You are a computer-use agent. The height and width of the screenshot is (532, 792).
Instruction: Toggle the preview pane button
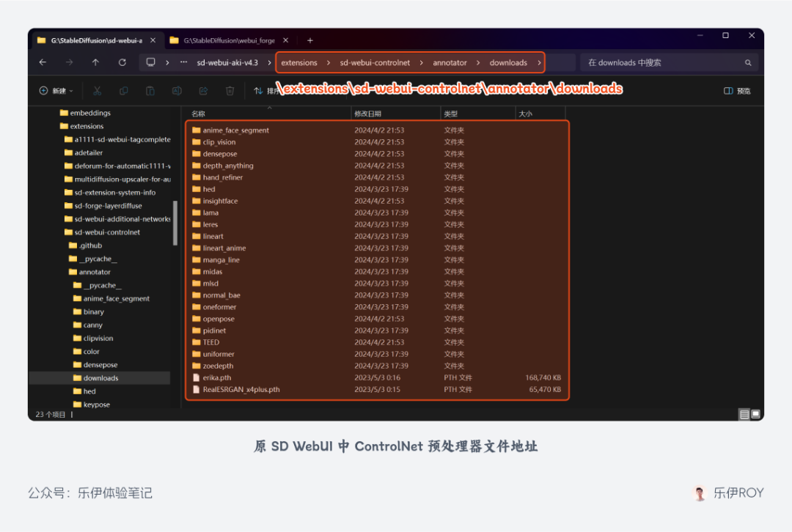pos(737,91)
